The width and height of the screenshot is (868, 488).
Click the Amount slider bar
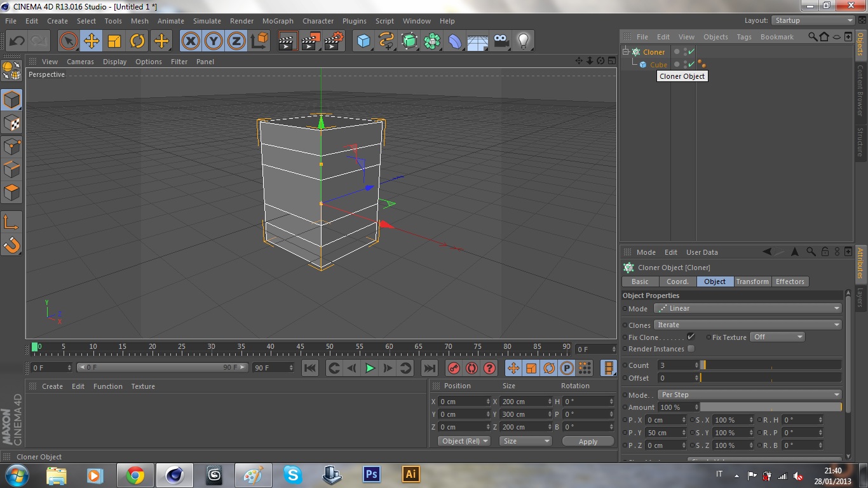point(770,407)
